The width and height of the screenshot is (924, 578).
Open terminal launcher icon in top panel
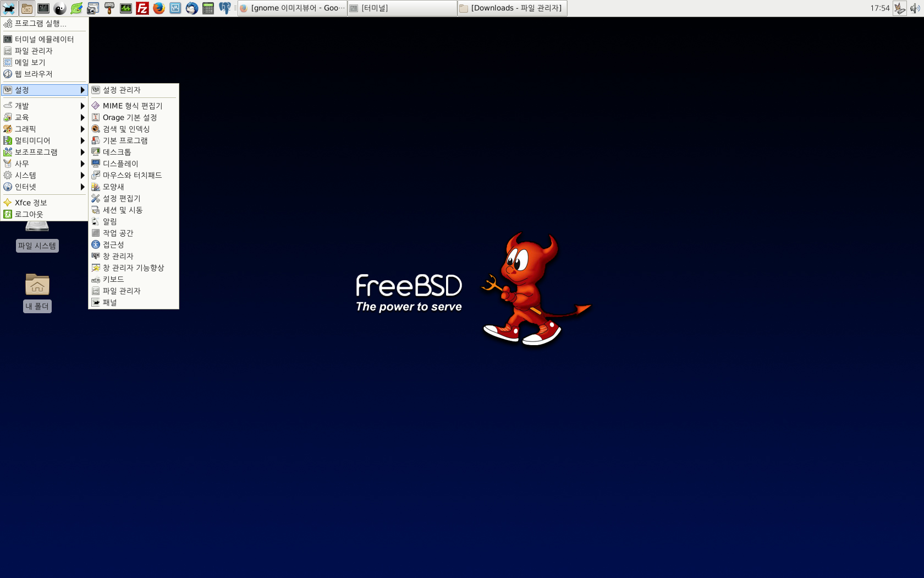(x=43, y=8)
